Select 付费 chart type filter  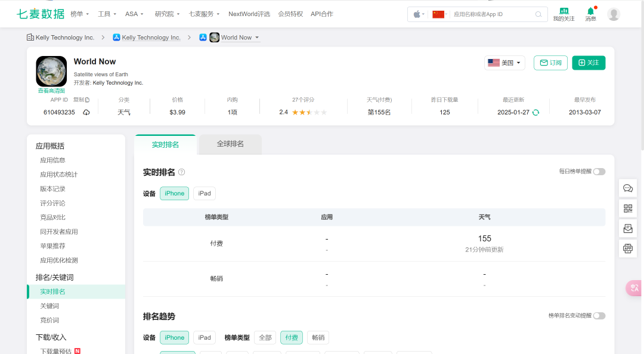click(292, 337)
